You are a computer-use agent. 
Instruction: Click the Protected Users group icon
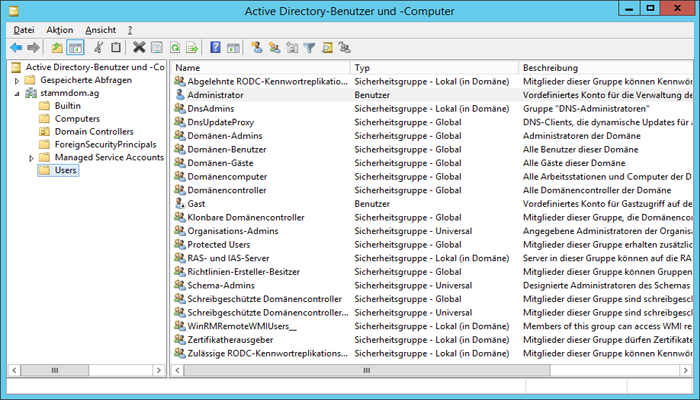pyautogui.click(x=179, y=244)
